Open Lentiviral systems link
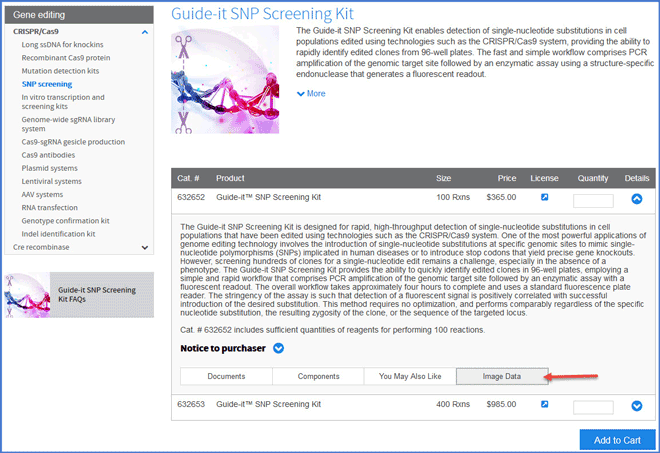Screen dimensions: 660x453 51,181
